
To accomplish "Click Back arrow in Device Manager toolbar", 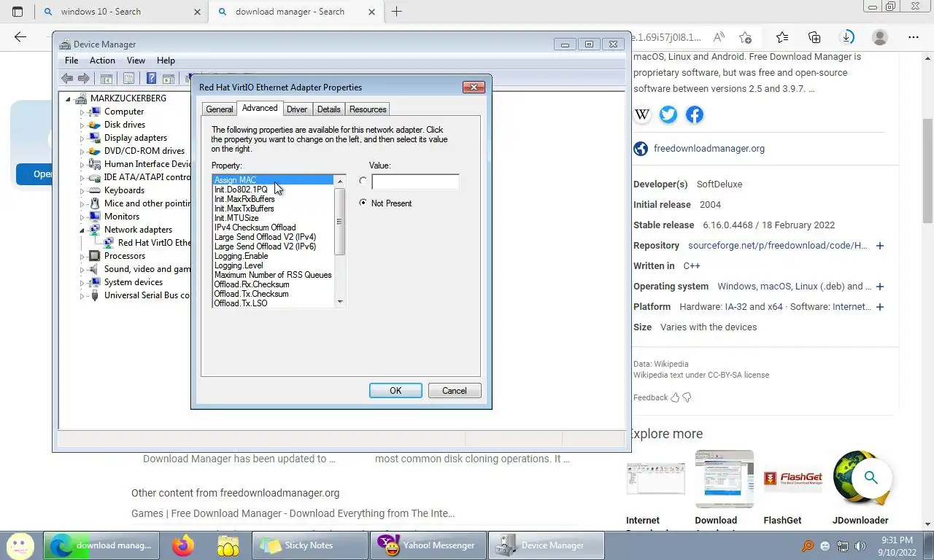I will (67, 78).
